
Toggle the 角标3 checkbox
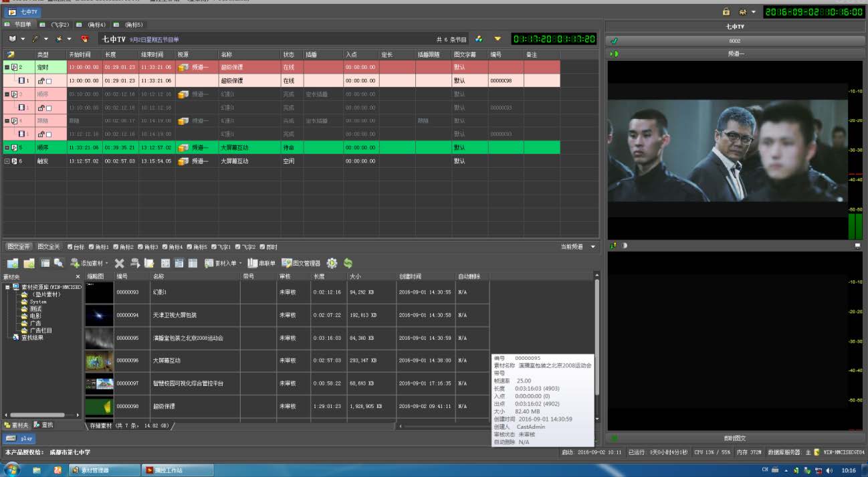(142, 247)
